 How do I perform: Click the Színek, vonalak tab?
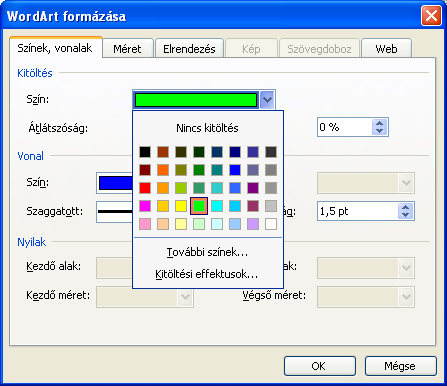click(55, 48)
